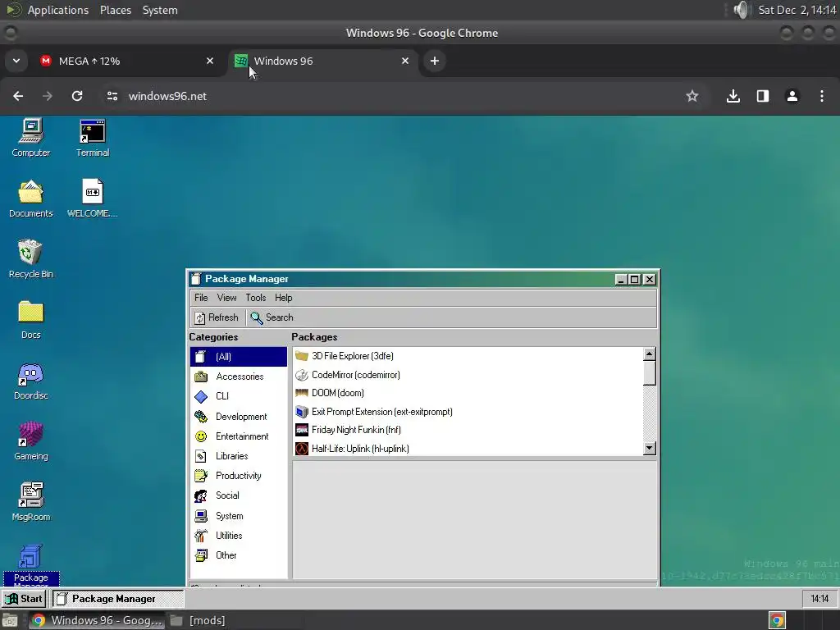
Task: Reload the windows96.net page
Action: (x=77, y=97)
